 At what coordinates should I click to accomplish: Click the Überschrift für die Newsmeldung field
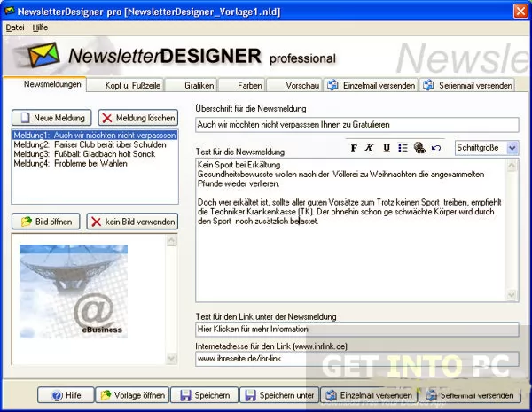coord(357,124)
